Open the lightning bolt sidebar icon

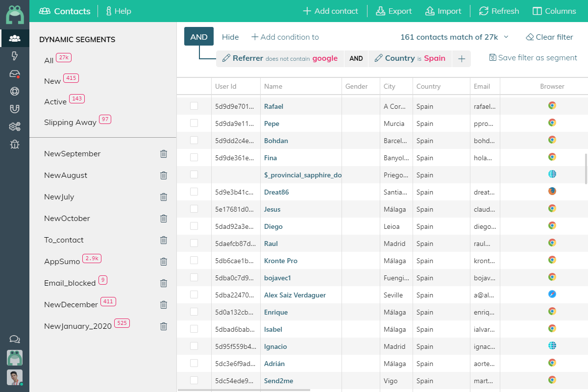coord(14,56)
